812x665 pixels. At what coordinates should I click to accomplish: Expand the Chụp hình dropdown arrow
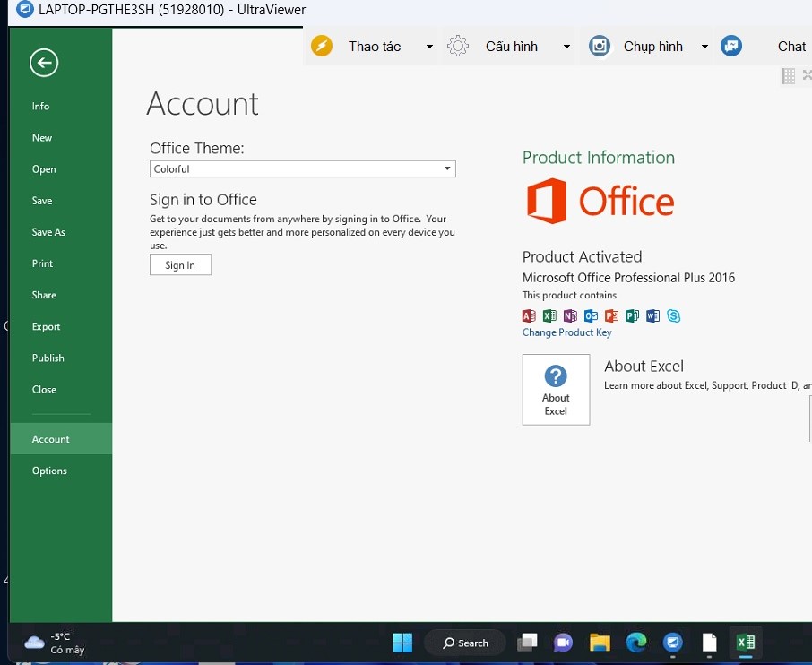704,47
